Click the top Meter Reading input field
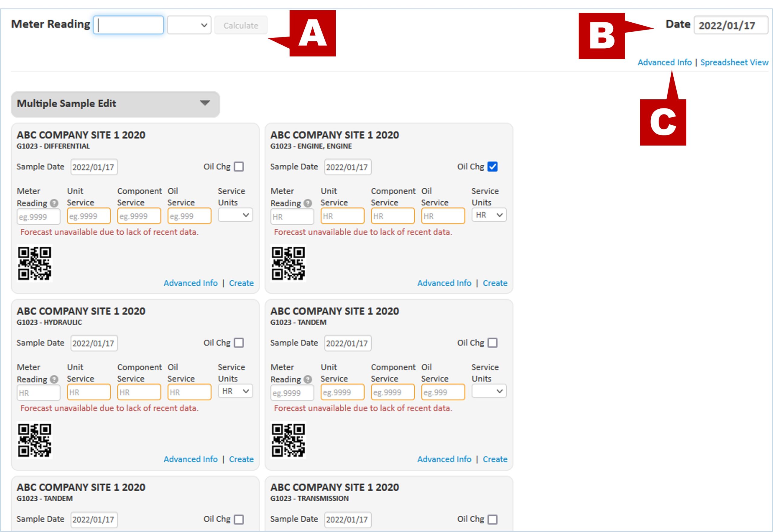This screenshot has height=532, width=773. tap(129, 25)
